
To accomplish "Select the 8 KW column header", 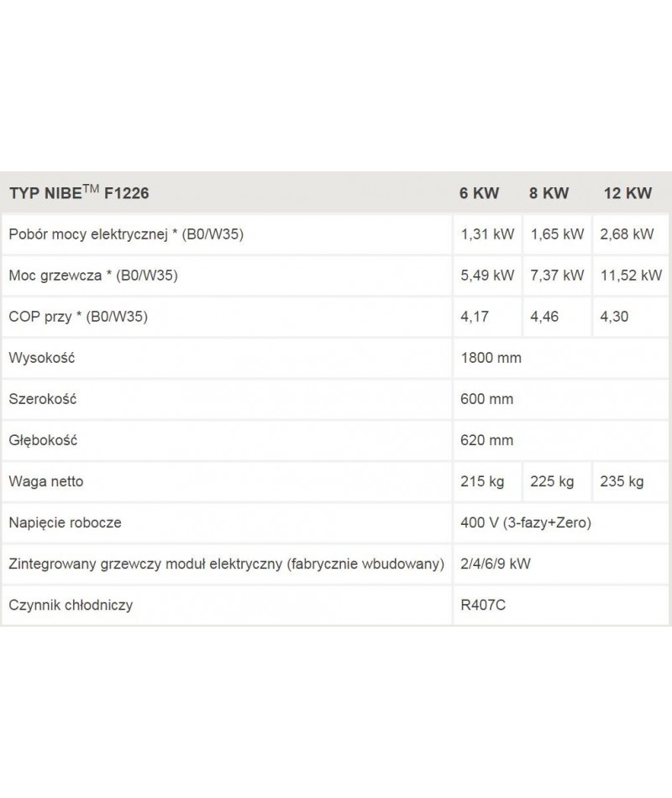I will click(x=549, y=193).
